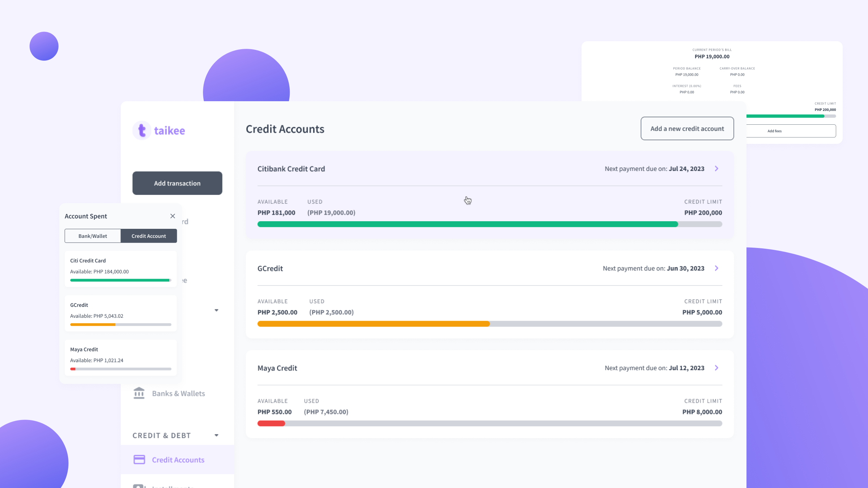Click Available: PHP 5,043.02 text
868x488 pixels.
point(97,316)
